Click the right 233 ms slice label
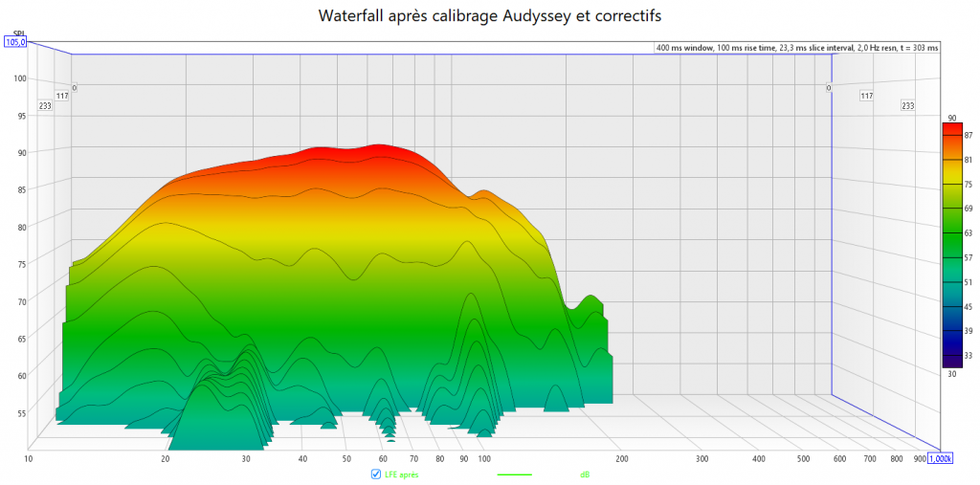Image resolution: width=980 pixels, height=485 pixels. (907, 106)
